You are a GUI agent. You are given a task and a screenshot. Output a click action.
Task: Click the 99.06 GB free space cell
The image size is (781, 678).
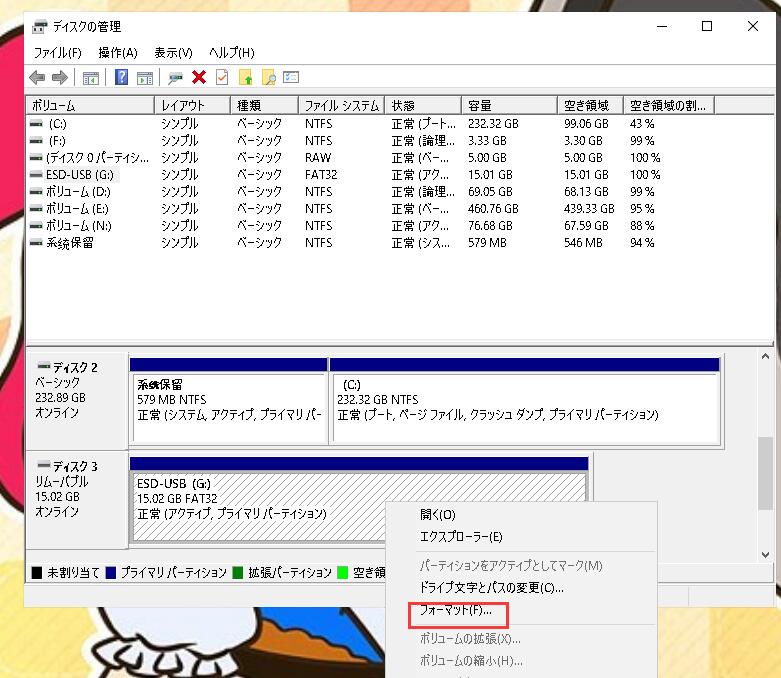(x=586, y=124)
